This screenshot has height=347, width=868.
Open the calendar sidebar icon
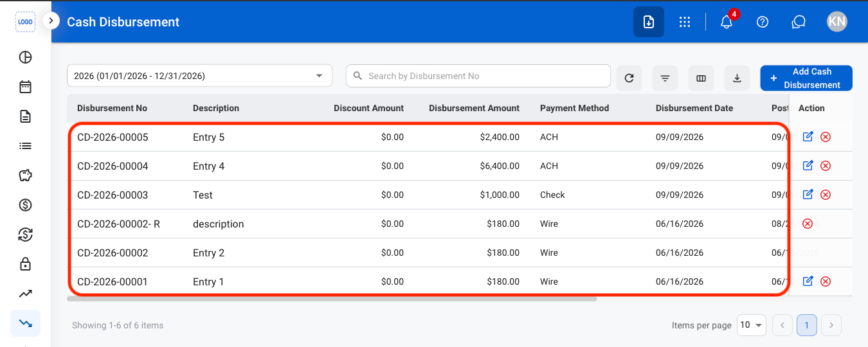click(25, 87)
